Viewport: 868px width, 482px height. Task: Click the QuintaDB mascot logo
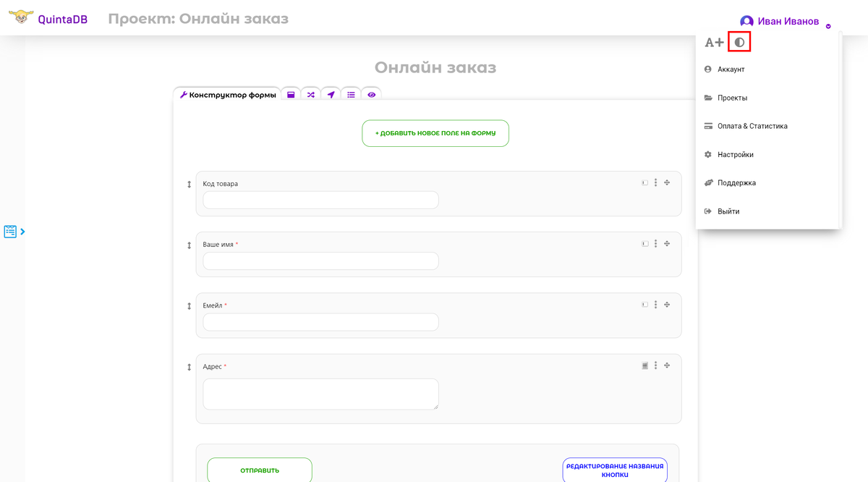point(20,16)
